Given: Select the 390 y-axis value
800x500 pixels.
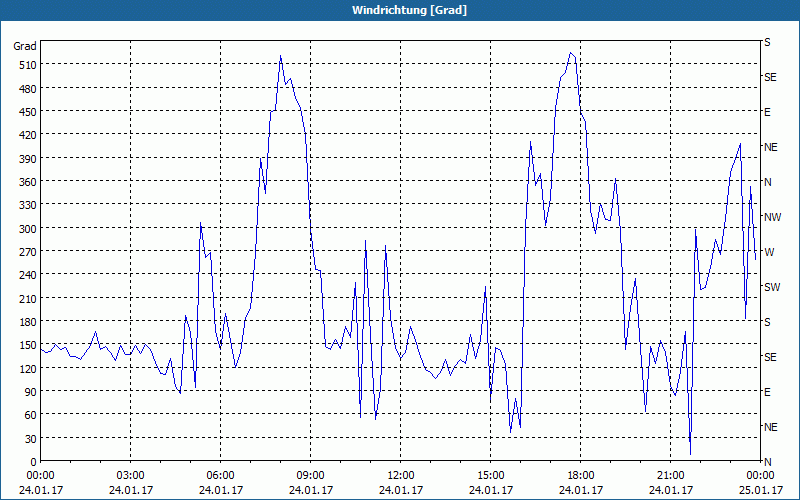Looking at the screenshot, I should (x=28, y=159).
